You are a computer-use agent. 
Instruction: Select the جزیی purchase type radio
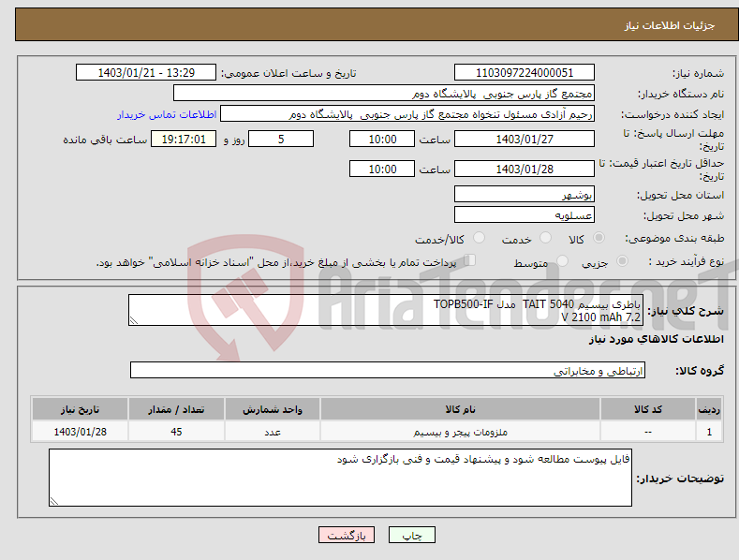[622, 260]
